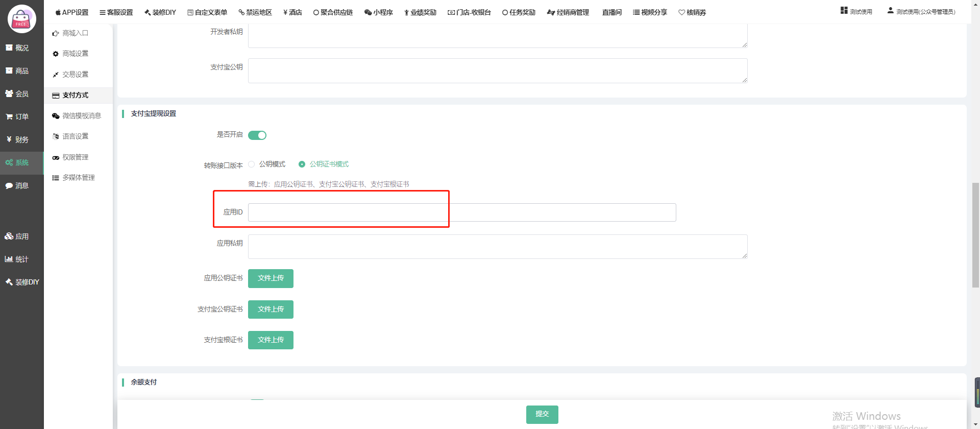Click the 商城设置 gear icon

point(56,54)
